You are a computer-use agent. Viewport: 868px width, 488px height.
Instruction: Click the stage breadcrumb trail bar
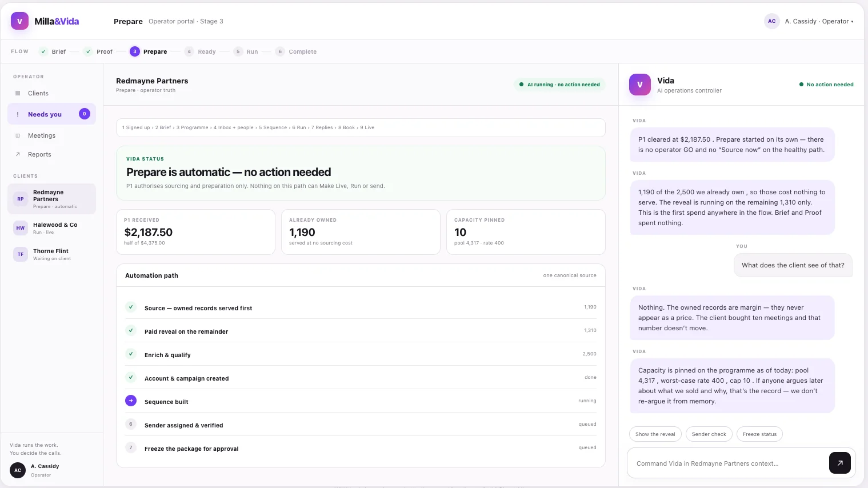361,127
